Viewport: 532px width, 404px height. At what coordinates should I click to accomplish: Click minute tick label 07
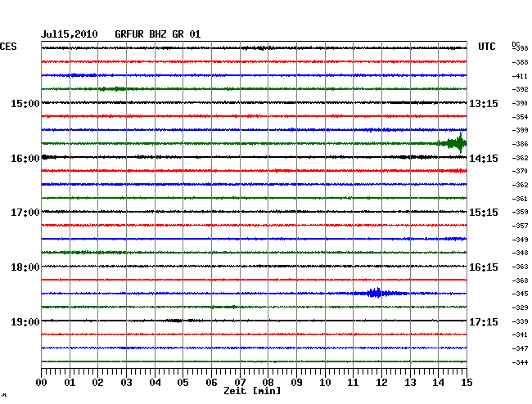[x=240, y=382]
